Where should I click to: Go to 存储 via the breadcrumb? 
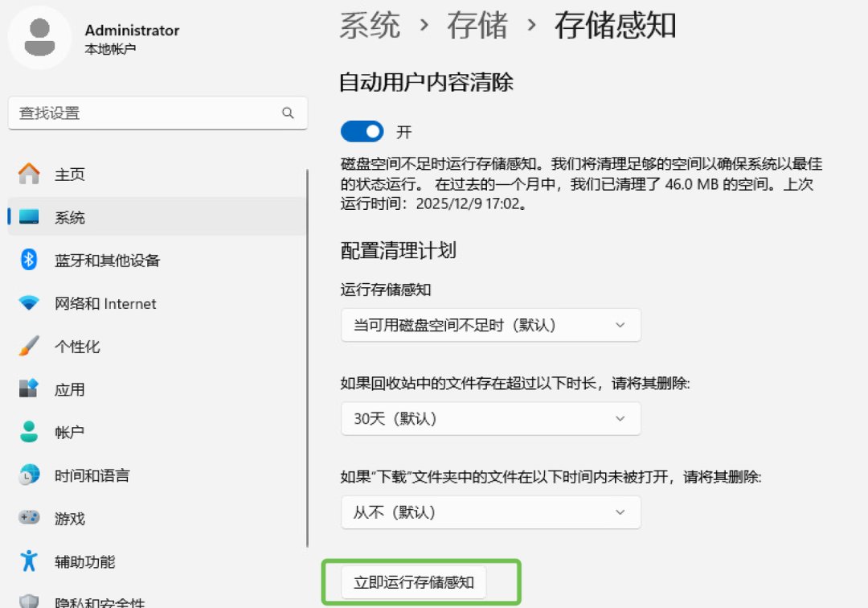[477, 26]
